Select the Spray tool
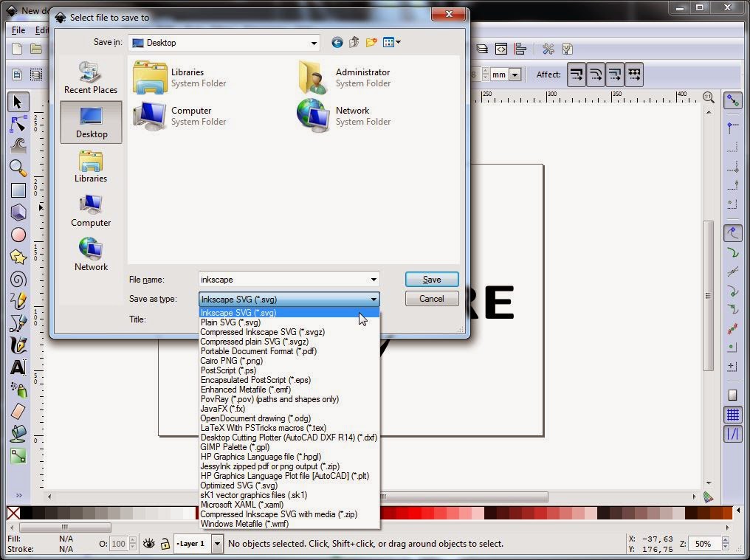This screenshot has height=560, width=750. 18,390
